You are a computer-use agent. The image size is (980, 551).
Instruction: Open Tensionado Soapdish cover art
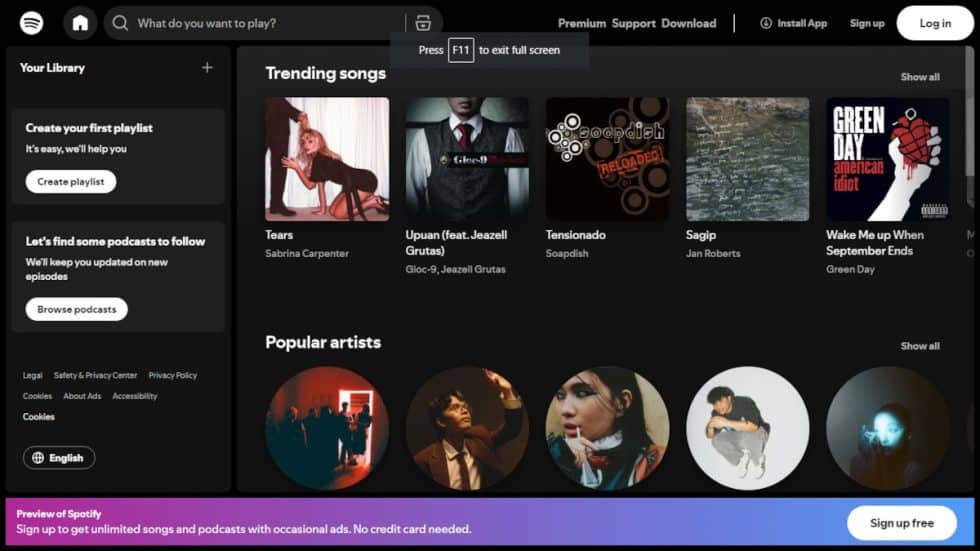click(608, 159)
